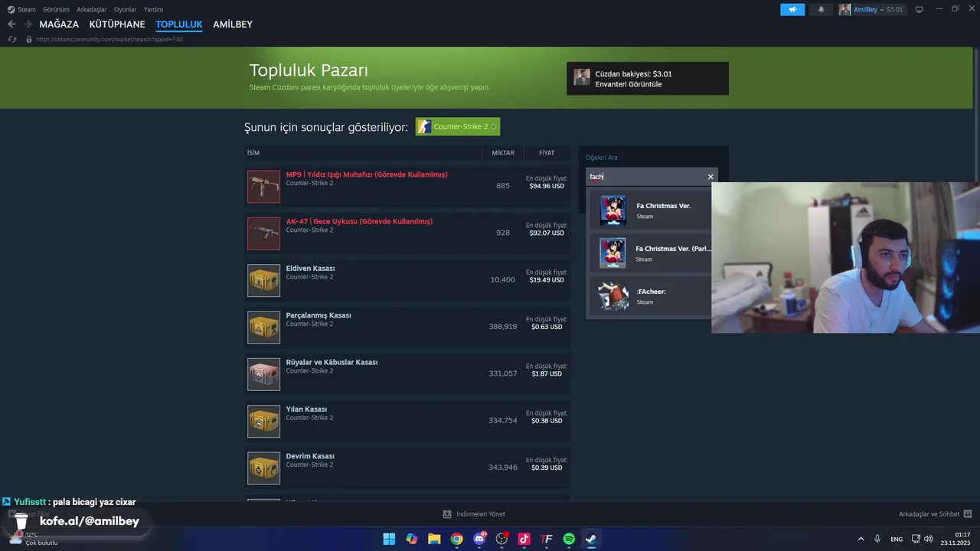Screen dimensions: 980x551
Task: Remove the Counter-Strike 2 filter tag
Action: (x=493, y=126)
